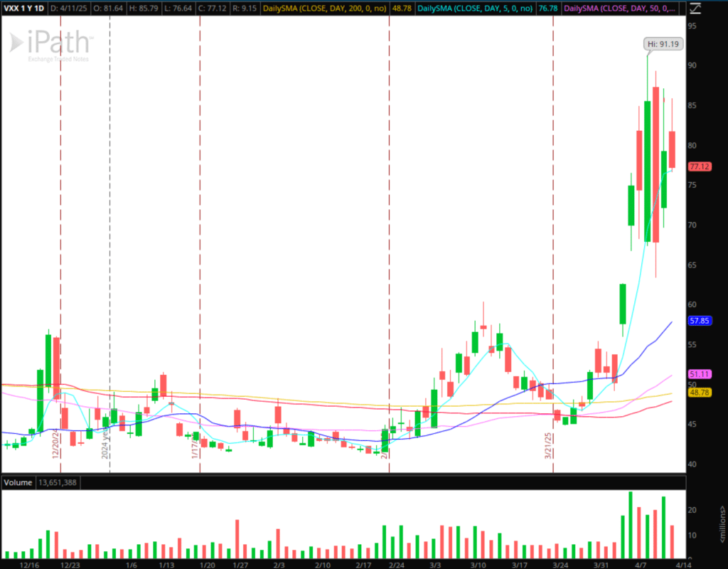The image size is (728, 569).
Task: Click the yellow 48.78 price axis tag
Action: click(x=700, y=393)
